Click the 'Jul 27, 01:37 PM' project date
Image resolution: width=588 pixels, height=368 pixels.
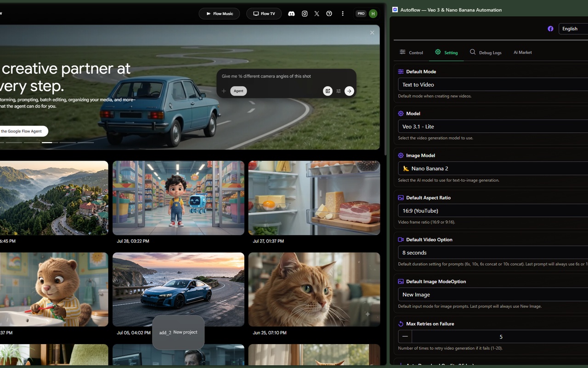click(268, 241)
